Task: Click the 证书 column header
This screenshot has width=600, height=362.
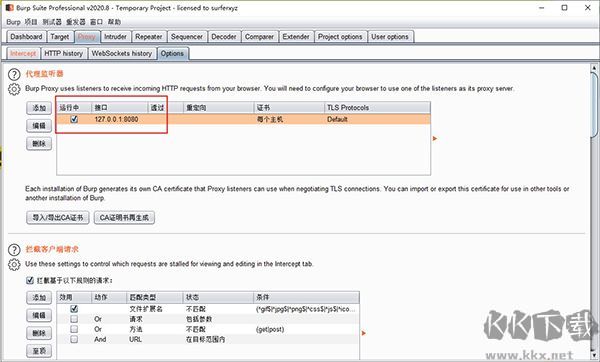Action: (289, 108)
